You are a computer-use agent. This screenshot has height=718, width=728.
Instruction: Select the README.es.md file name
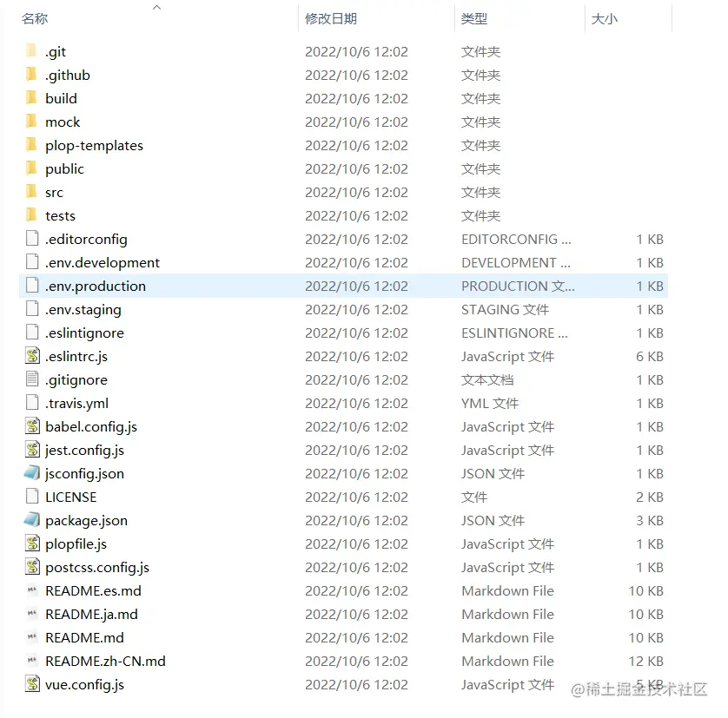coord(93,591)
